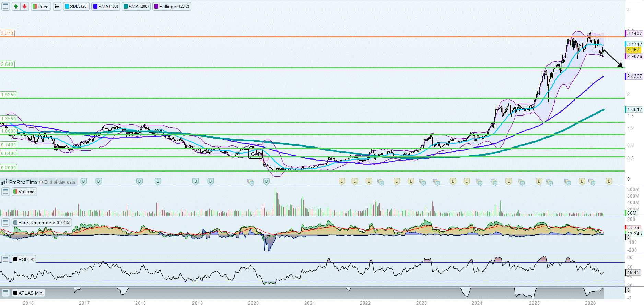Open the news icon near 2020

click(250, 182)
